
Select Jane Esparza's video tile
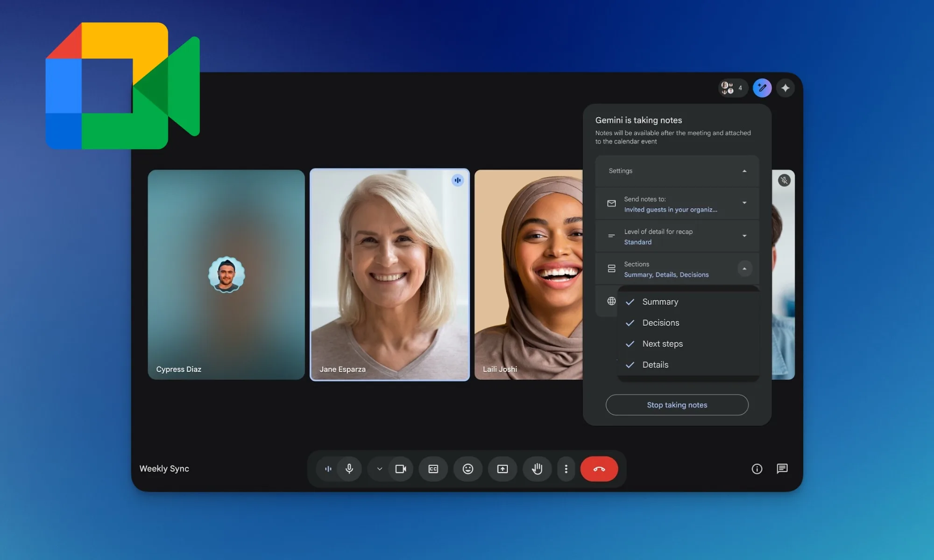(390, 275)
